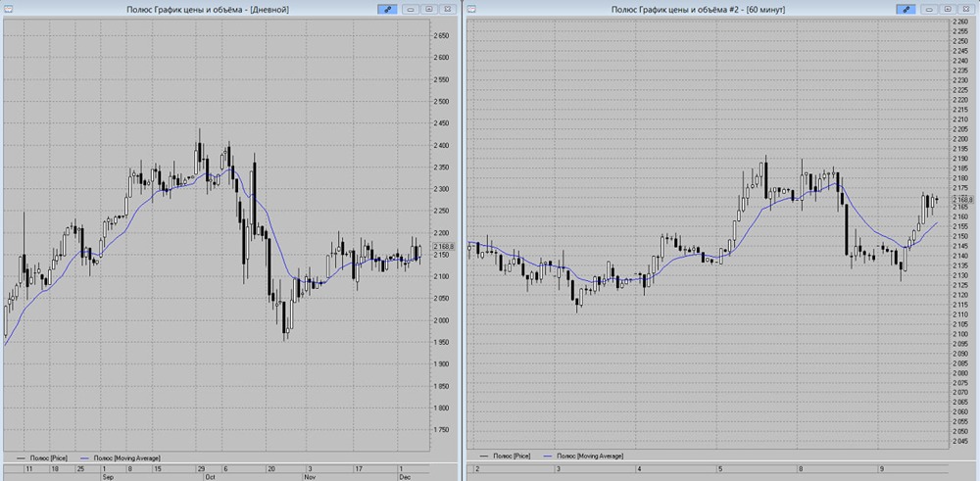Click the 'Nov' month label on the daily time axis
This screenshot has height=481, width=980.
click(x=310, y=476)
